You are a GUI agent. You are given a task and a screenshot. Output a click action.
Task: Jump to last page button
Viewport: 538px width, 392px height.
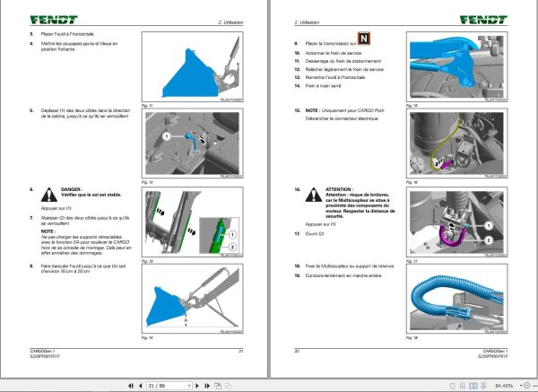click(x=207, y=386)
